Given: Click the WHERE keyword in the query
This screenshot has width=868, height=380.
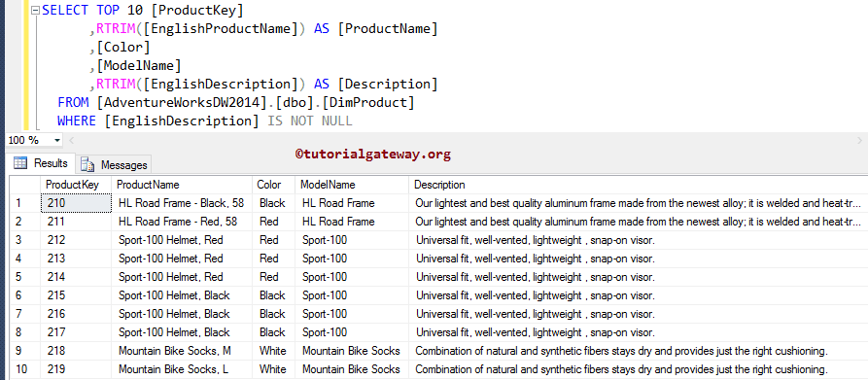Looking at the screenshot, I should click(x=76, y=121).
